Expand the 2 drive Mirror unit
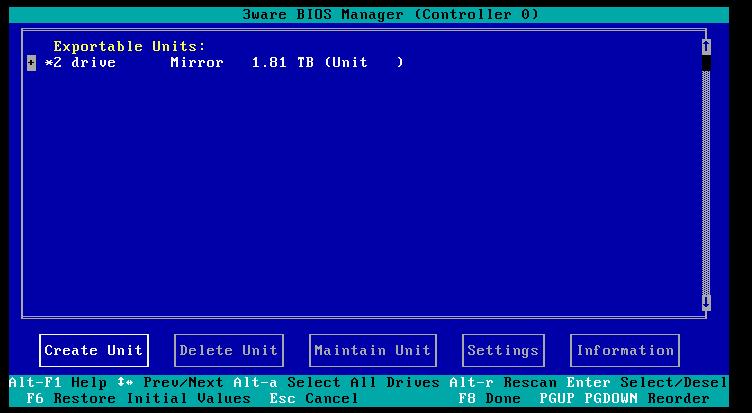752x413 pixels. pyautogui.click(x=31, y=62)
